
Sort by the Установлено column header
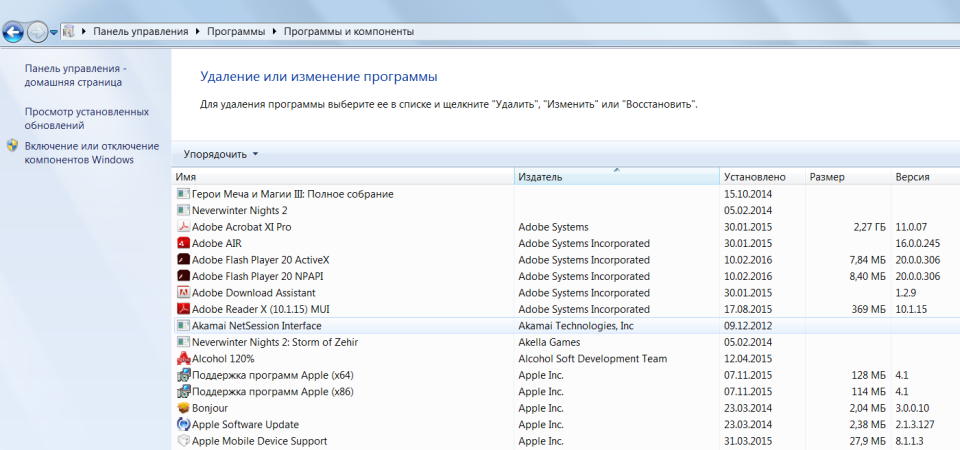762,177
